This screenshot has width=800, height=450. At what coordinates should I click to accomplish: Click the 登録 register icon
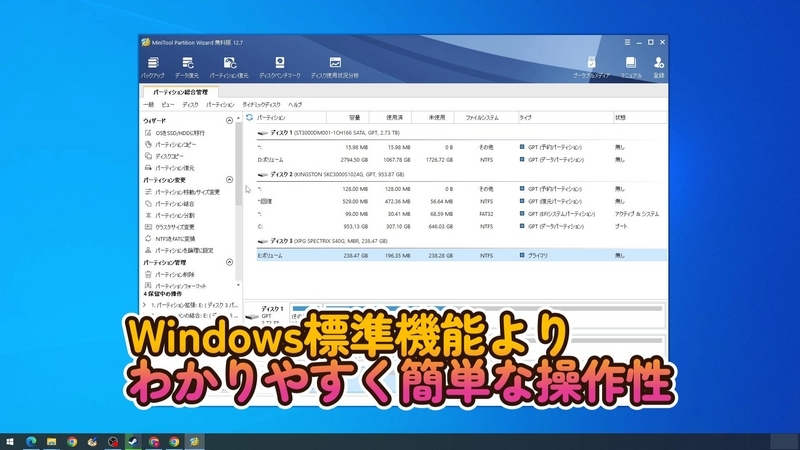pyautogui.click(x=659, y=67)
